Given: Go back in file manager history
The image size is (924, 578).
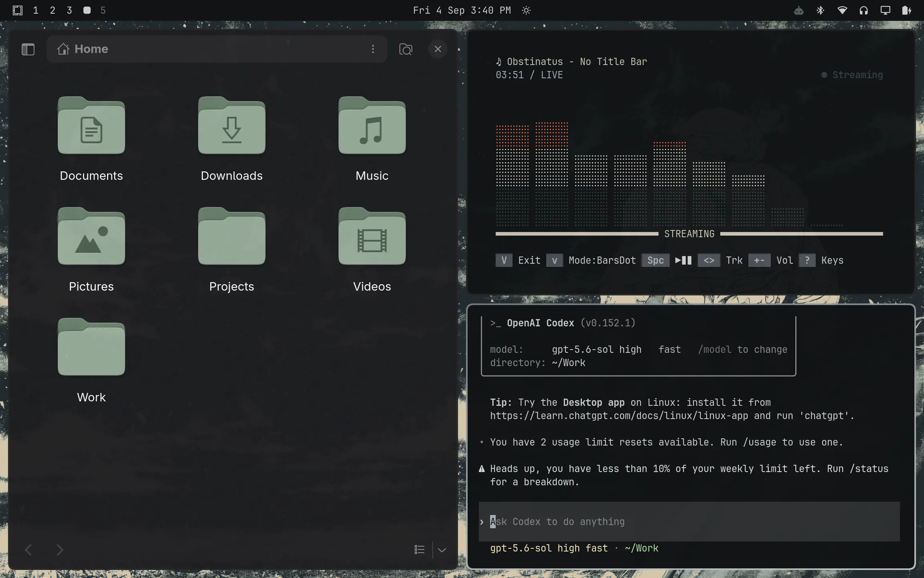Looking at the screenshot, I should 28,550.
